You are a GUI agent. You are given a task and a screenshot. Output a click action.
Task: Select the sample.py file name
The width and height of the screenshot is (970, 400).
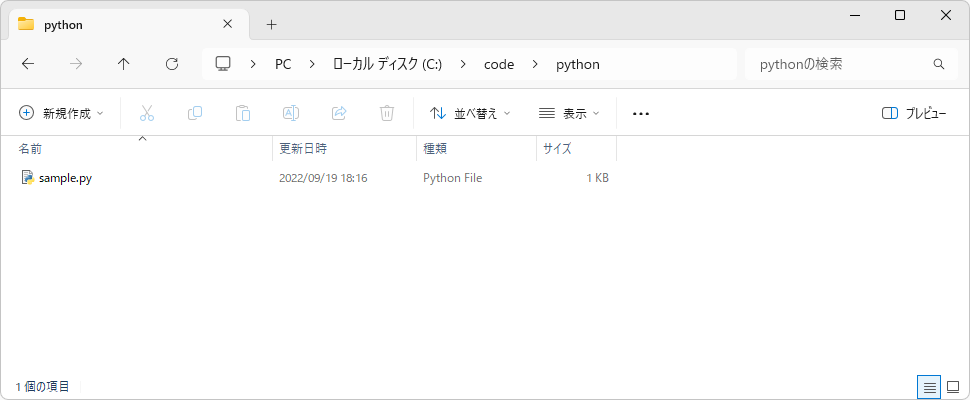pos(66,178)
